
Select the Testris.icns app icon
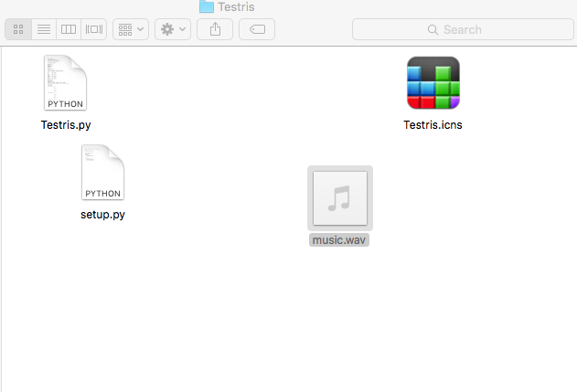(x=433, y=83)
